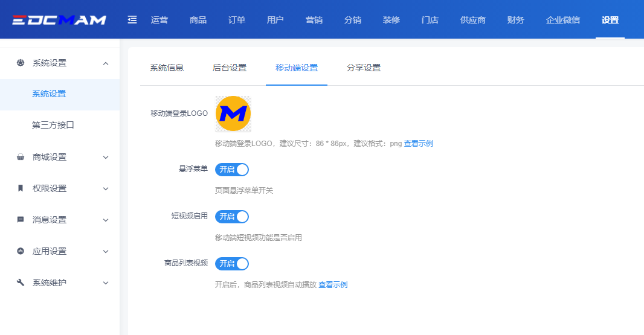Click the mobile login LOGO image thumbnail
The image size is (644, 335).
click(233, 113)
